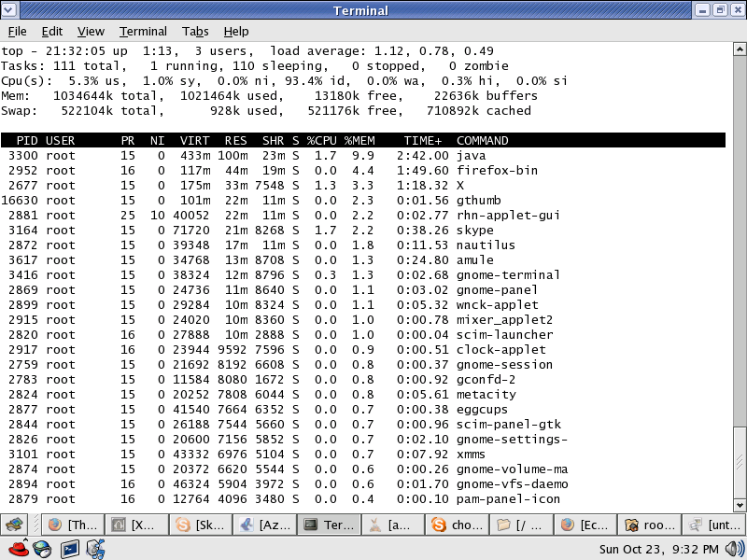Click the mixer_applet2 process row

tap(363, 319)
